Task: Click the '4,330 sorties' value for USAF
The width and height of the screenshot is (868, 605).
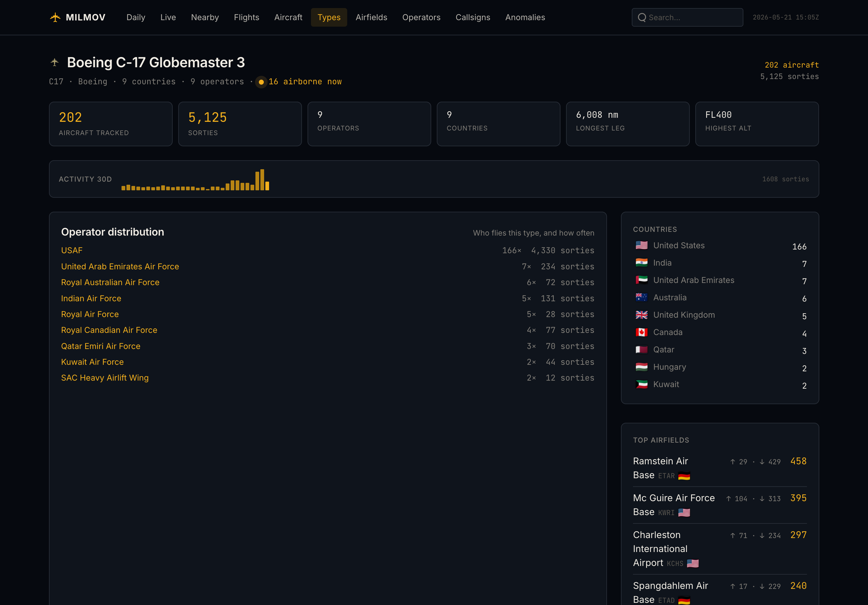Action: [563, 250]
